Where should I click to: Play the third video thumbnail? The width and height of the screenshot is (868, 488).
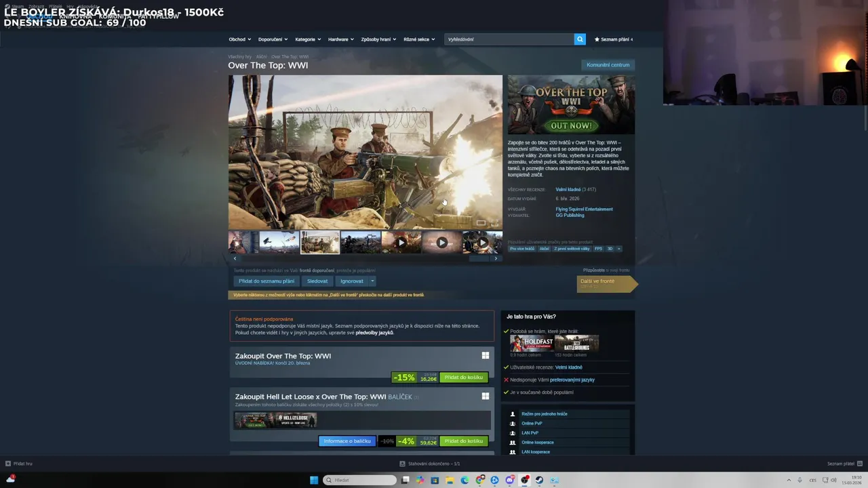coord(482,242)
